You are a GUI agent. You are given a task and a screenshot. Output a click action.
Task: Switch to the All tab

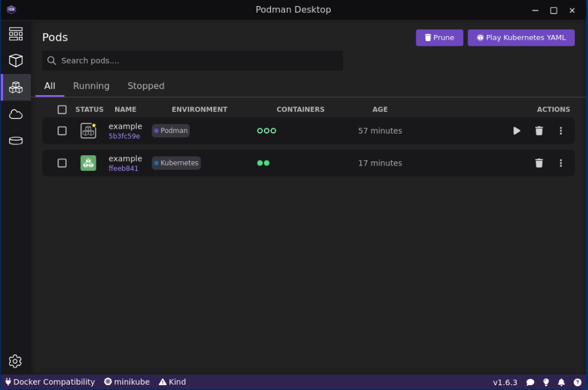click(x=49, y=86)
